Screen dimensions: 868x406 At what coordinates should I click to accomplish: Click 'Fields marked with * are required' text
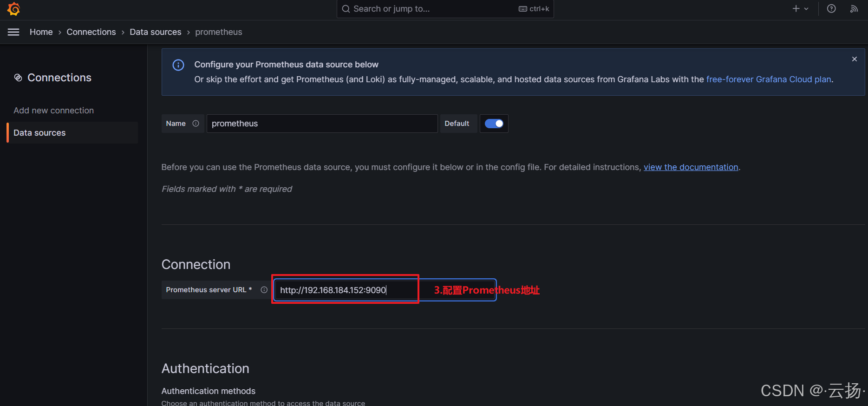(x=227, y=189)
